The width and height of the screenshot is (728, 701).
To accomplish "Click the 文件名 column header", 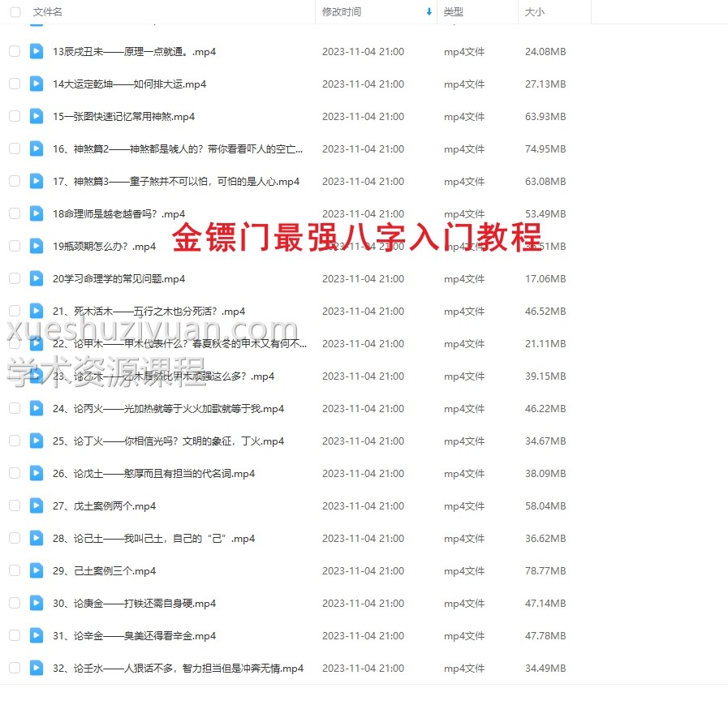I will coord(45,12).
